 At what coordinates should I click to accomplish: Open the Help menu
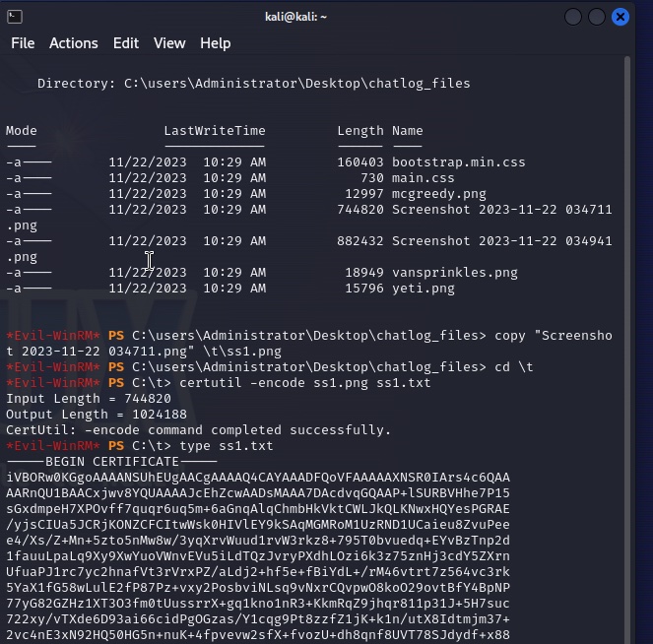[x=215, y=43]
